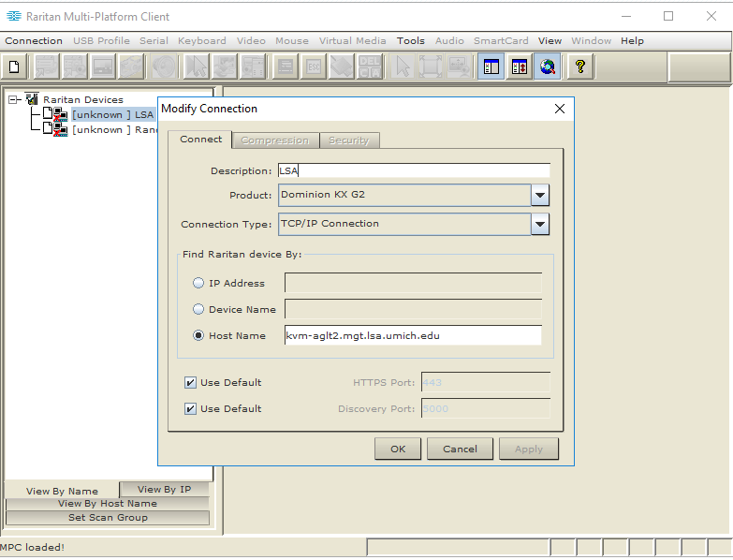Click the Host Name field with kvm-aglt2 address
The height and width of the screenshot is (560, 733).
click(413, 335)
